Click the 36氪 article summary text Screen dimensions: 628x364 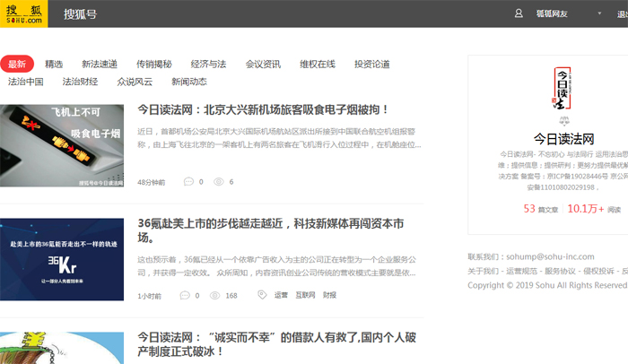click(276, 266)
